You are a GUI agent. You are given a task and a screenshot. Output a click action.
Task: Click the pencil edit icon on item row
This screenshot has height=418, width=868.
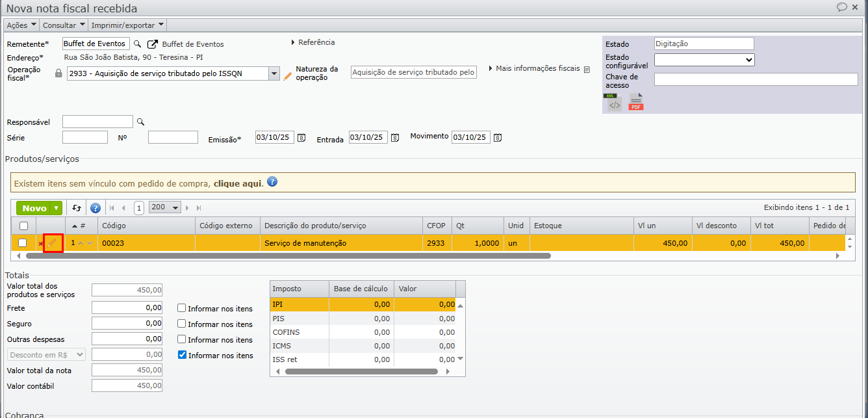[53, 243]
